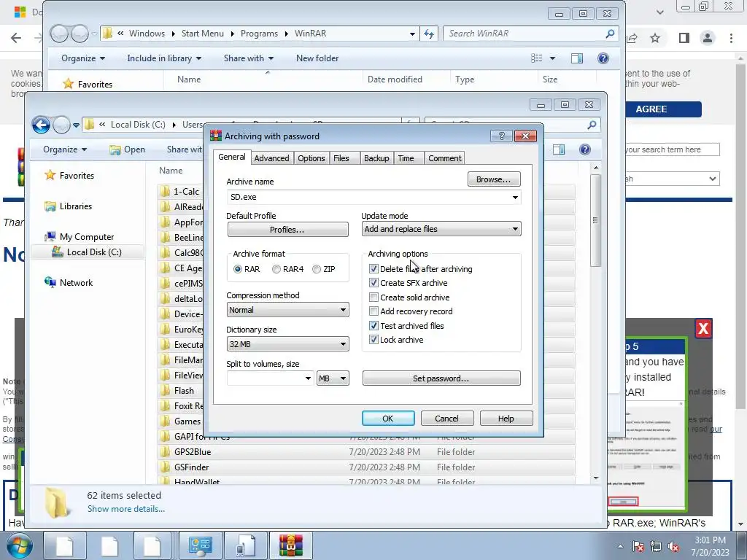The width and height of the screenshot is (747, 560).
Task: Click New folder in WinRAR folder window
Action: click(317, 58)
